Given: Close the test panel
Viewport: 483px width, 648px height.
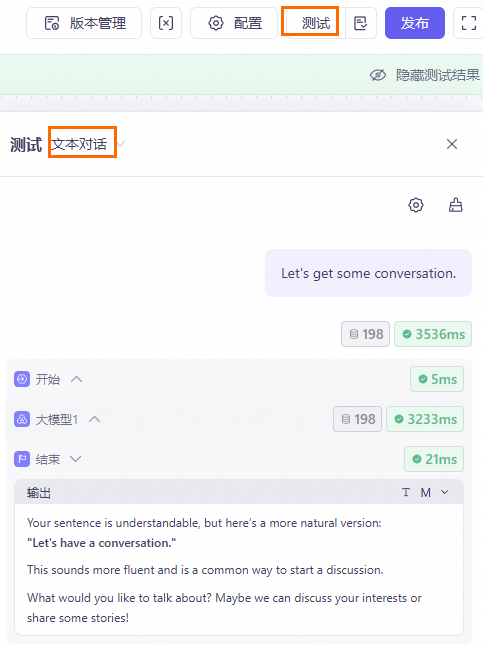Looking at the screenshot, I should [452, 144].
